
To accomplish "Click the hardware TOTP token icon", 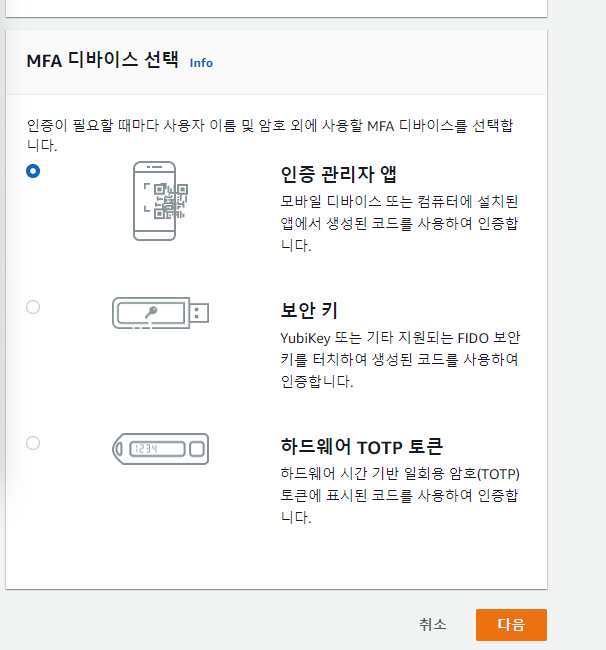I will pos(160,449).
